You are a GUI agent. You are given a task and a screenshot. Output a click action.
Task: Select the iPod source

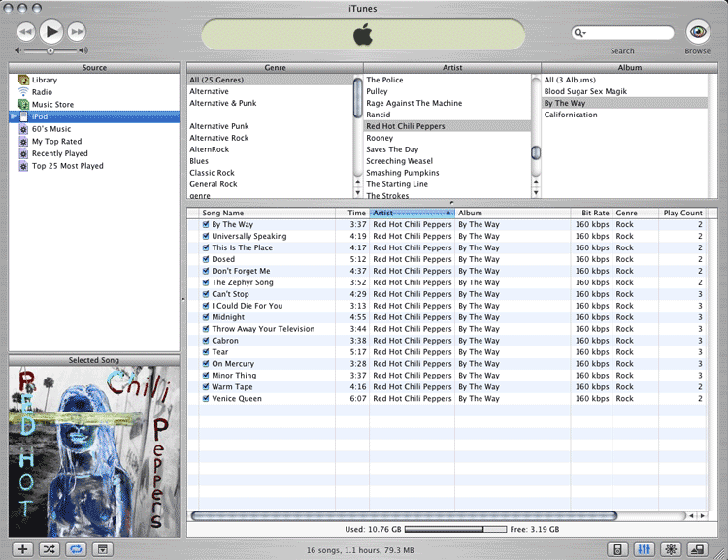(x=94, y=116)
